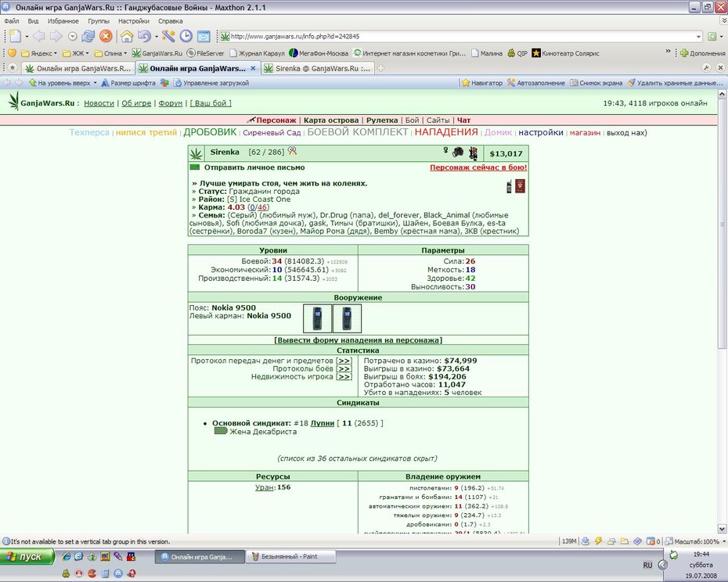
Task: Click the green envelope send-letter icon
Action: coord(195,167)
